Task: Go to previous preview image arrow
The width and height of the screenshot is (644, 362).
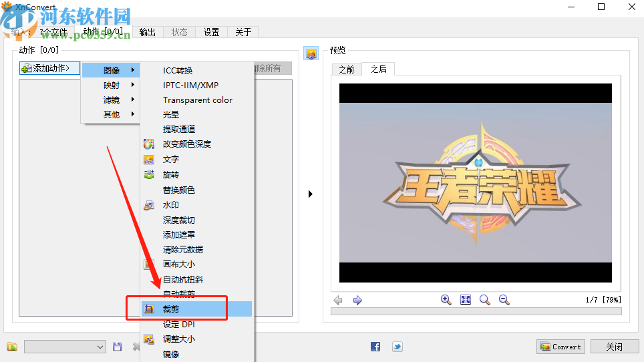Action: (338, 300)
